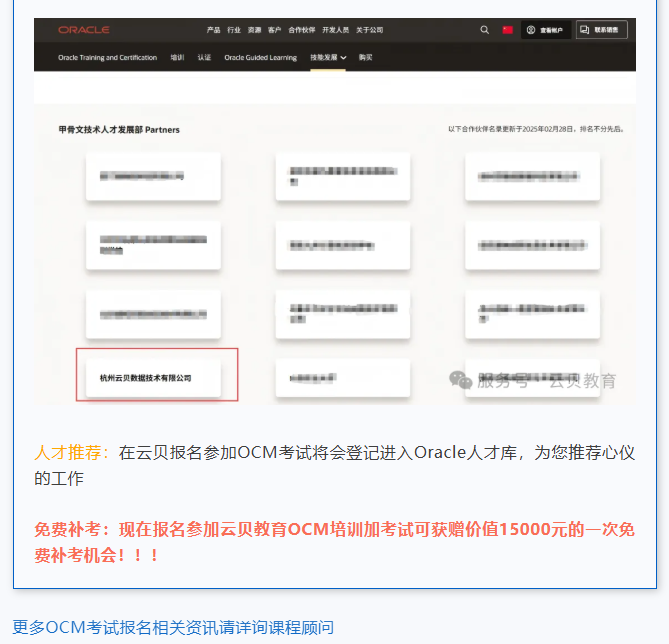The image size is (669, 644).
Task: Select the 购买 tab
Action: (365, 57)
